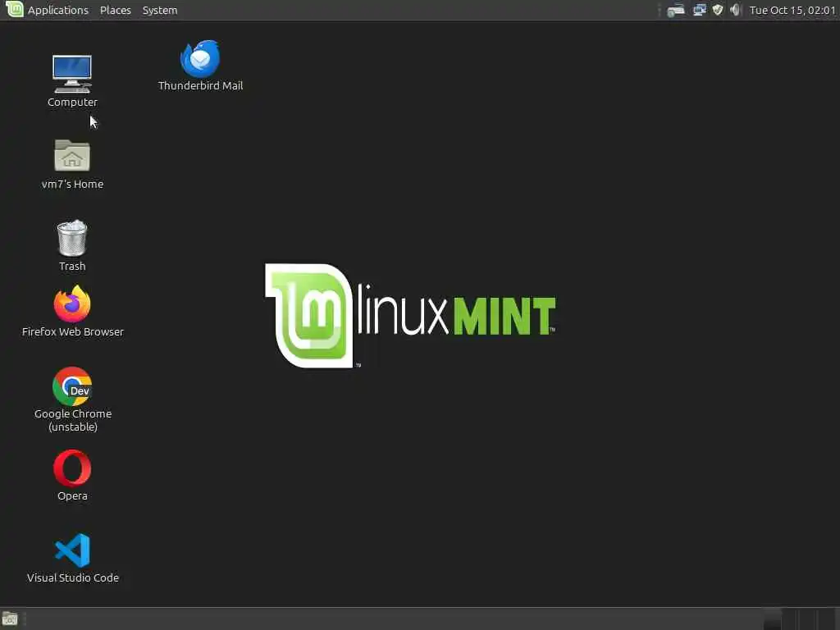Viewport: 840px width, 630px height.
Task: Open the update manager shield icon
Action: (x=717, y=10)
